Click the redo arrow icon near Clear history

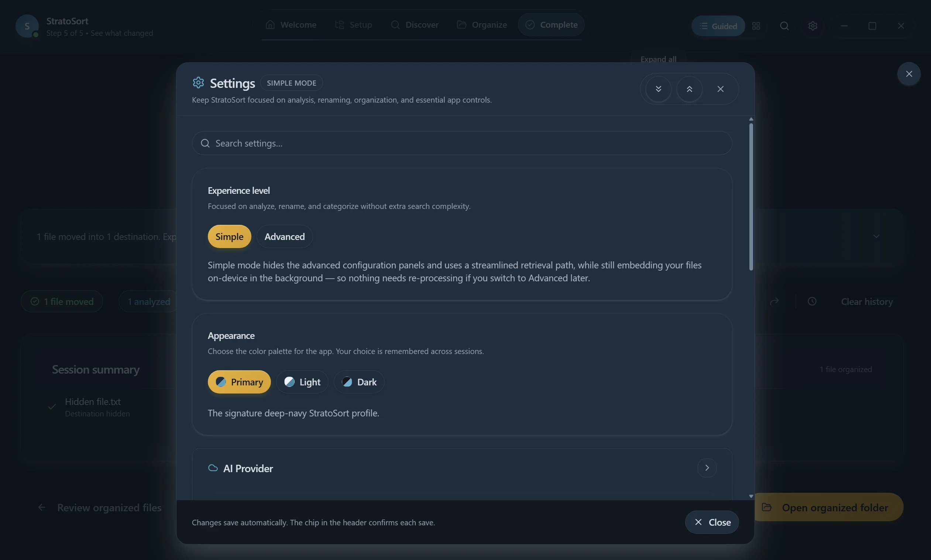point(774,302)
